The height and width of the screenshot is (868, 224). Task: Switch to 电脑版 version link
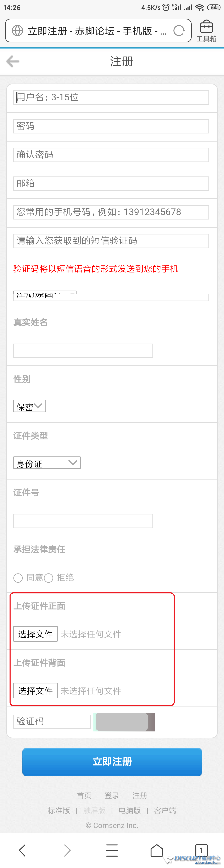tap(129, 810)
